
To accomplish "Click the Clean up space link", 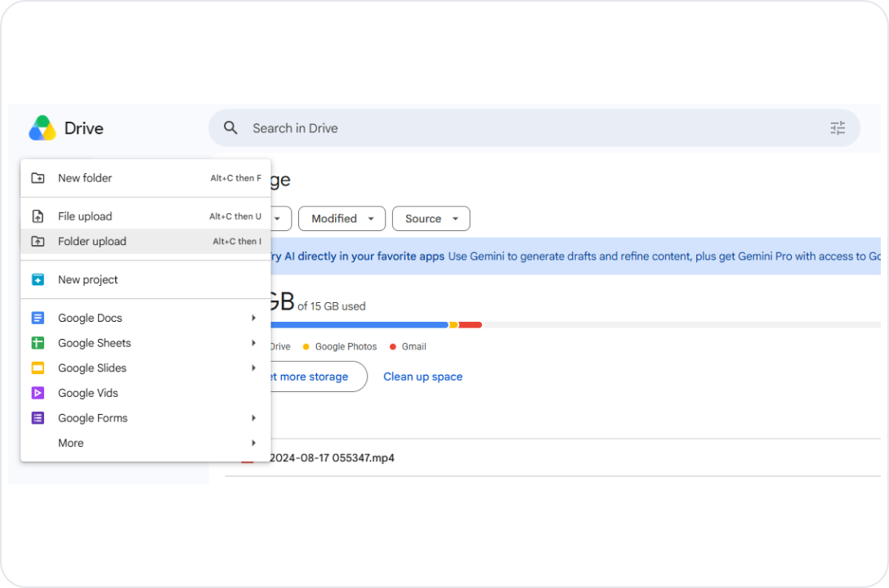I will click(423, 376).
